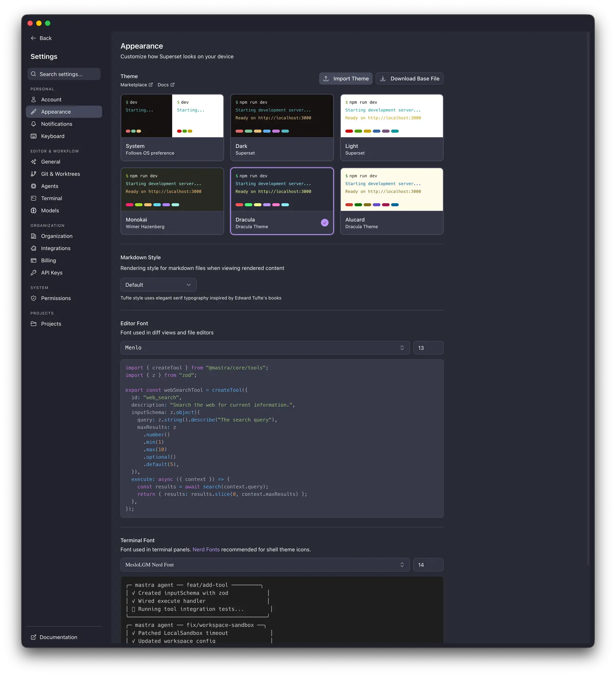Viewport: 616px width, 676px height.
Task: Open Billing settings page
Action: pos(64,260)
